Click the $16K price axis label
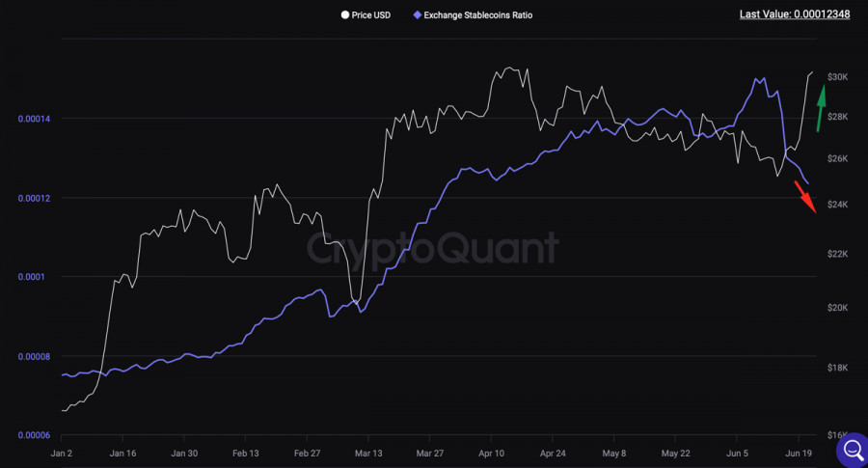The width and height of the screenshot is (868, 468). click(x=836, y=436)
